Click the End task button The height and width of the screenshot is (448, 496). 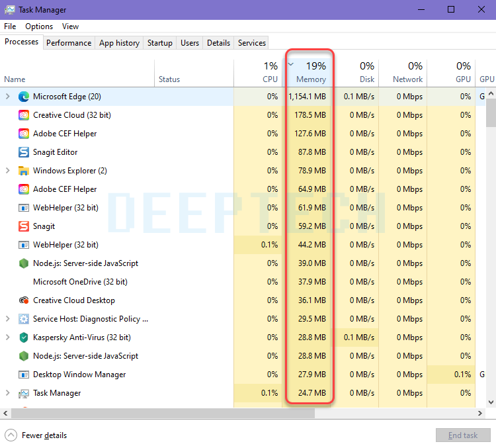coord(463,435)
